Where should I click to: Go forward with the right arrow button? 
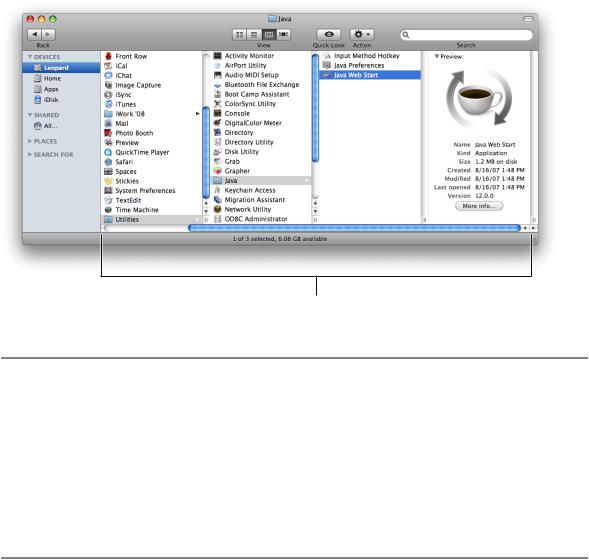(x=48, y=35)
